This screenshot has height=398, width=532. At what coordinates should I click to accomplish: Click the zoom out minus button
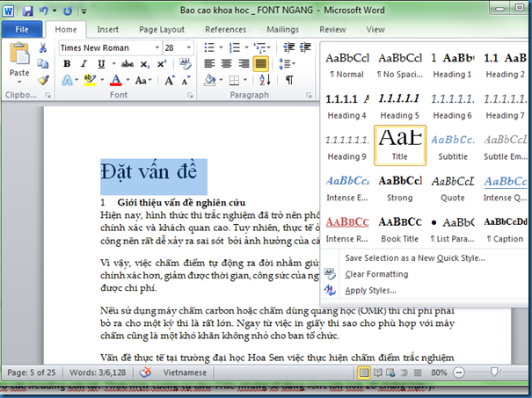click(x=459, y=373)
